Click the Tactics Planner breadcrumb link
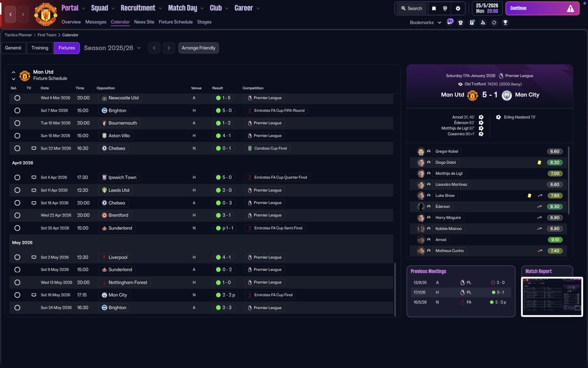588x368 pixels. point(18,35)
